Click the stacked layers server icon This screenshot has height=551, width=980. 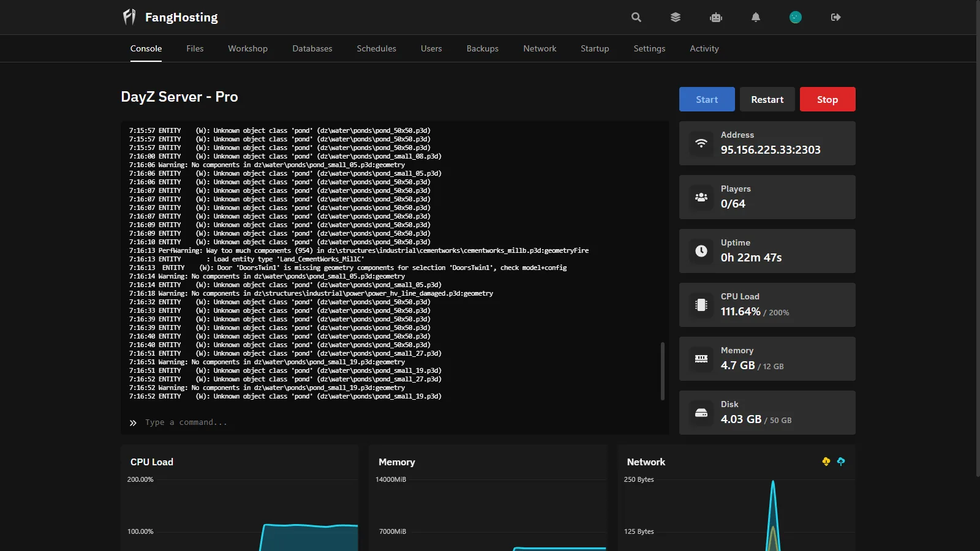pos(676,17)
